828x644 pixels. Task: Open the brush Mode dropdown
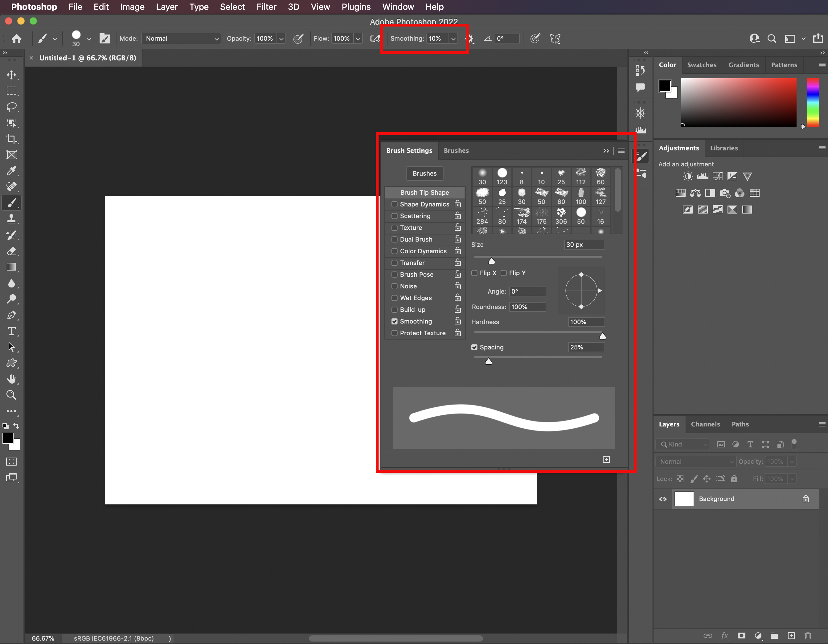pyautogui.click(x=181, y=38)
